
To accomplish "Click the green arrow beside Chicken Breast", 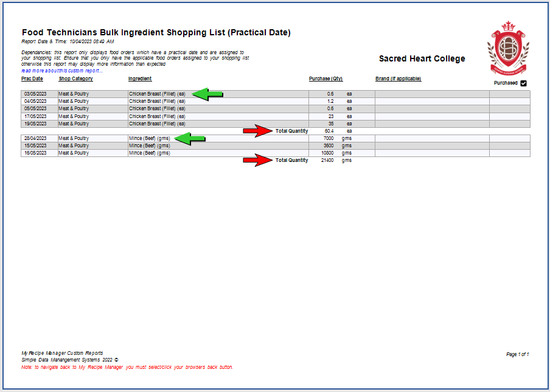I will (208, 94).
